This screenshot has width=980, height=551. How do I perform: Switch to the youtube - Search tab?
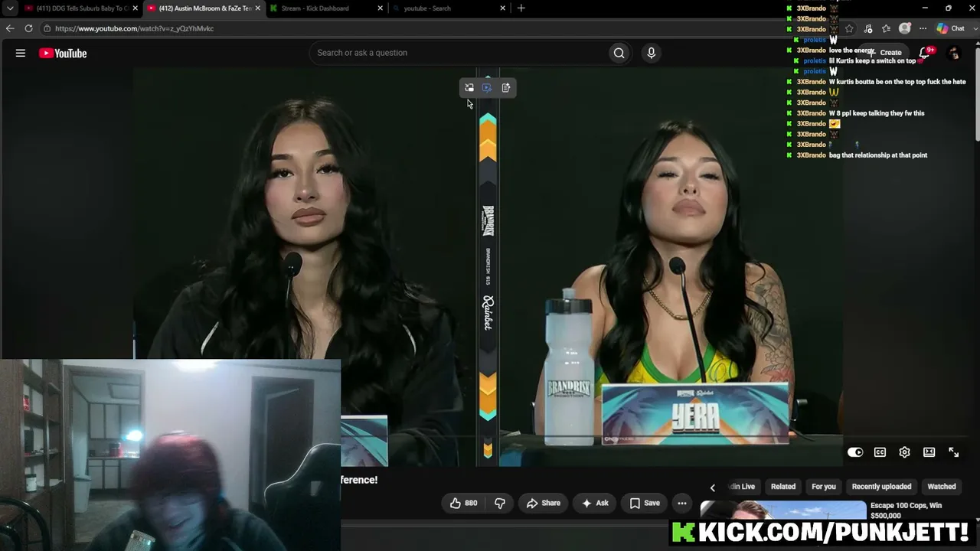pyautogui.click(x=449, y=8)
